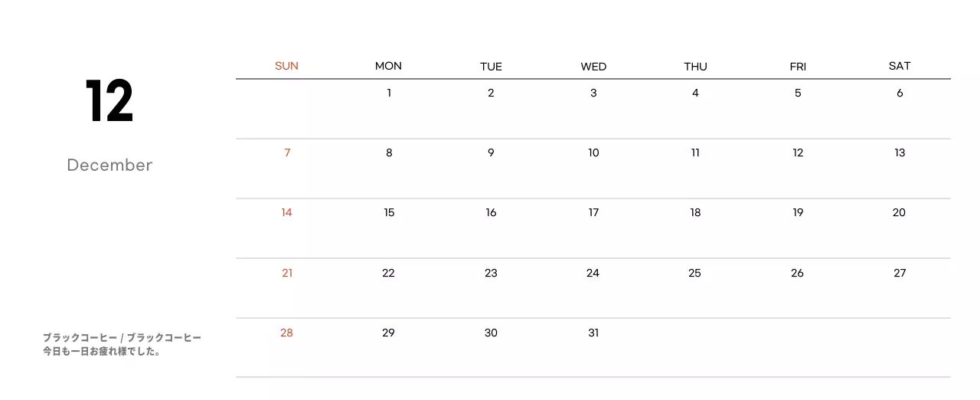Viewport: 980px width, 400px height.
Task: Click date 25 on Thursday
Action: coord(694,273)
